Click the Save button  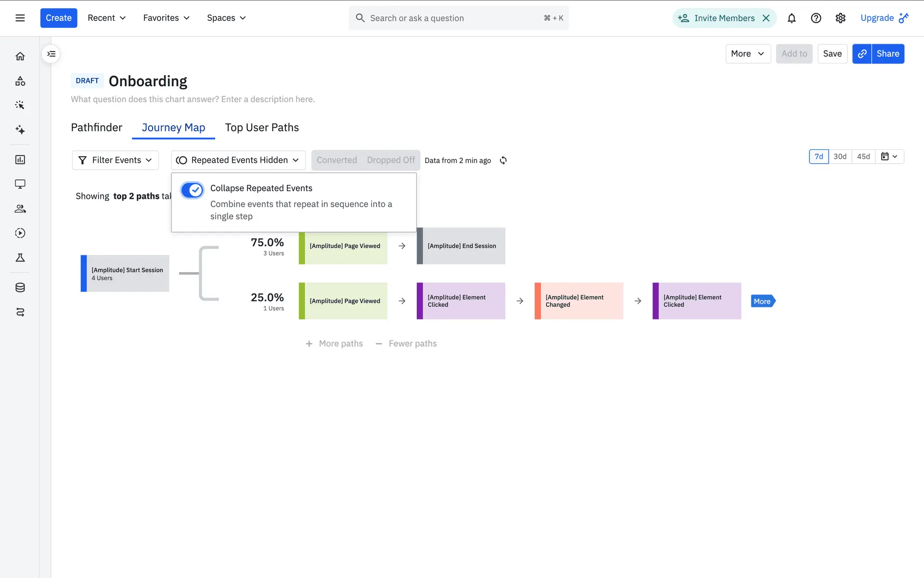click(x=832, y=54)
